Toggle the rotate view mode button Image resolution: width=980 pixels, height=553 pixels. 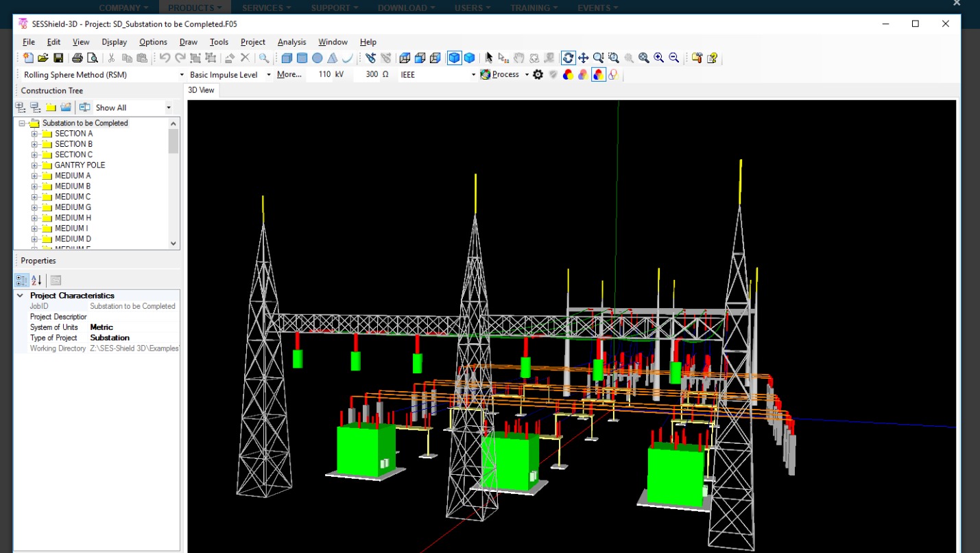pos(568,58)
